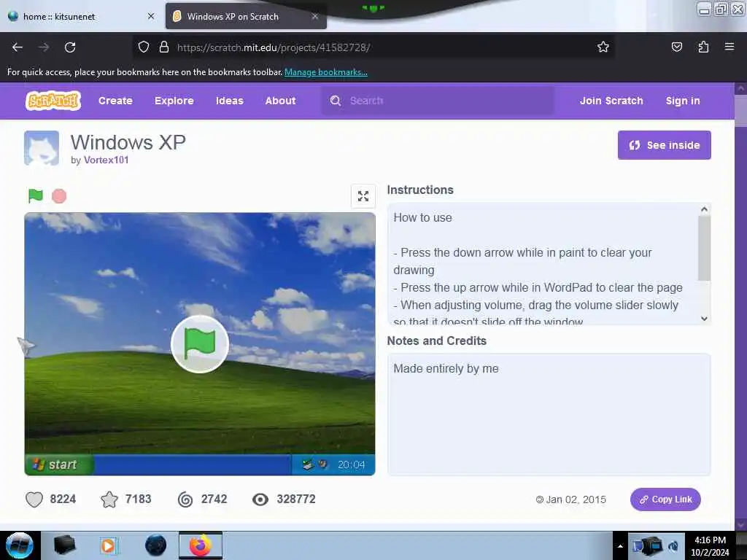This screenshot has width=747, height=560.
Task: Open the black box taskbar icon
Action: 64,545
